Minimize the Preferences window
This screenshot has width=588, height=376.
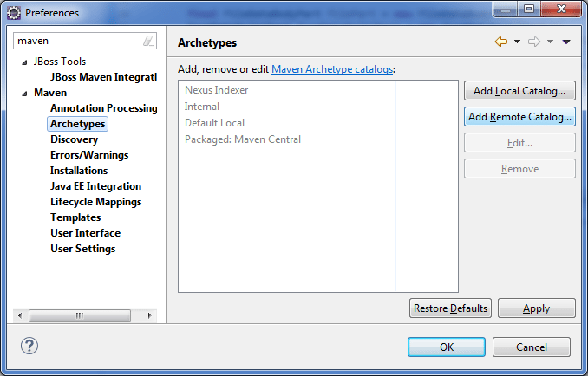(506, 9)
